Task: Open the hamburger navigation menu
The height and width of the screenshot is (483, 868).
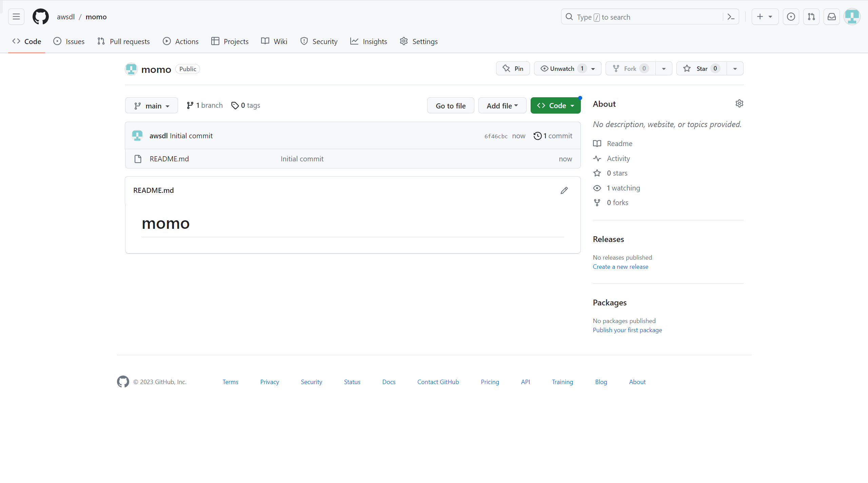Action: (x=16, y=17)
